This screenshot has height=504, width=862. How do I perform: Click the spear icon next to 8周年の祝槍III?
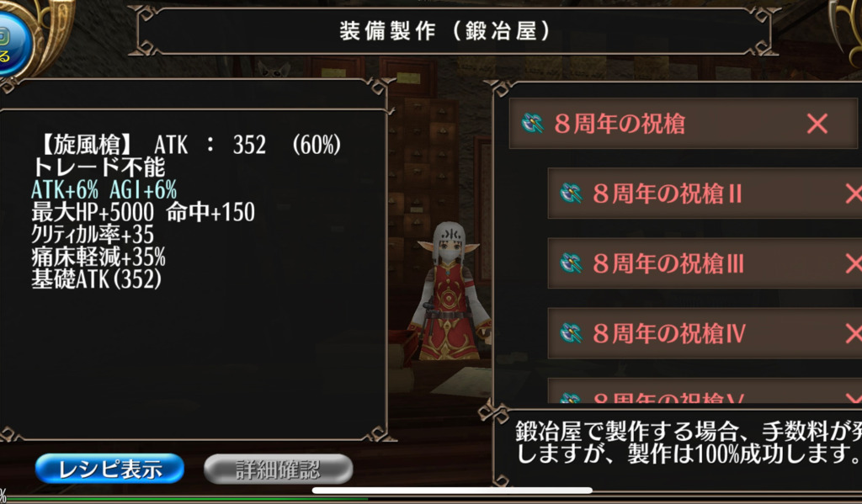point(571,263)
